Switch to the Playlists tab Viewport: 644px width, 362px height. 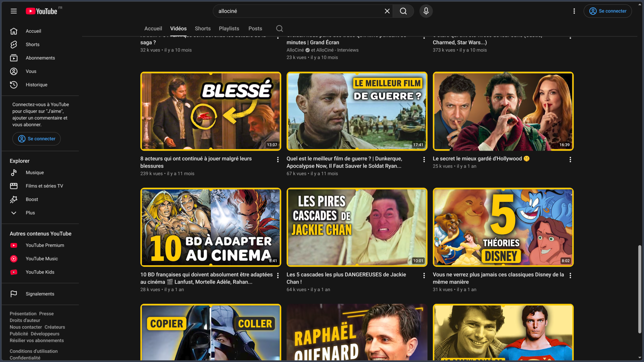pos(229,28)
